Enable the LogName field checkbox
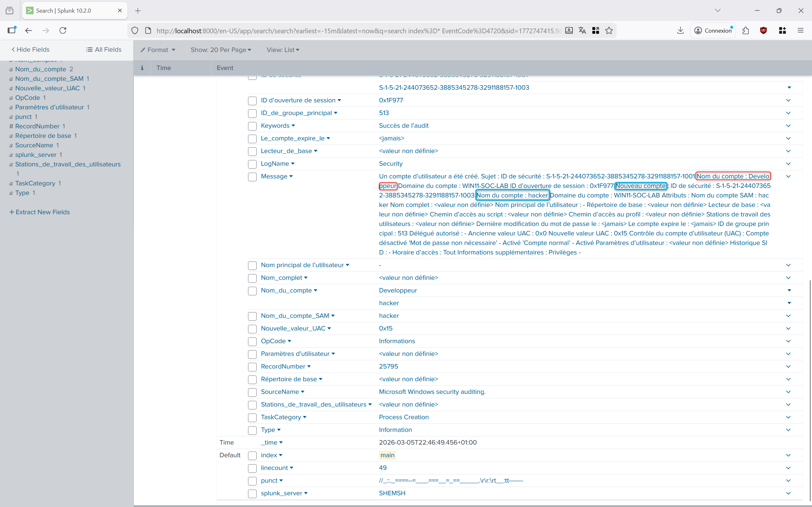 coord(252,164)
